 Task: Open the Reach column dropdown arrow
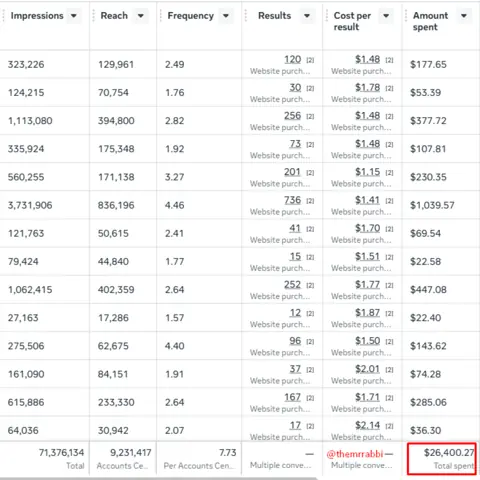141,16
